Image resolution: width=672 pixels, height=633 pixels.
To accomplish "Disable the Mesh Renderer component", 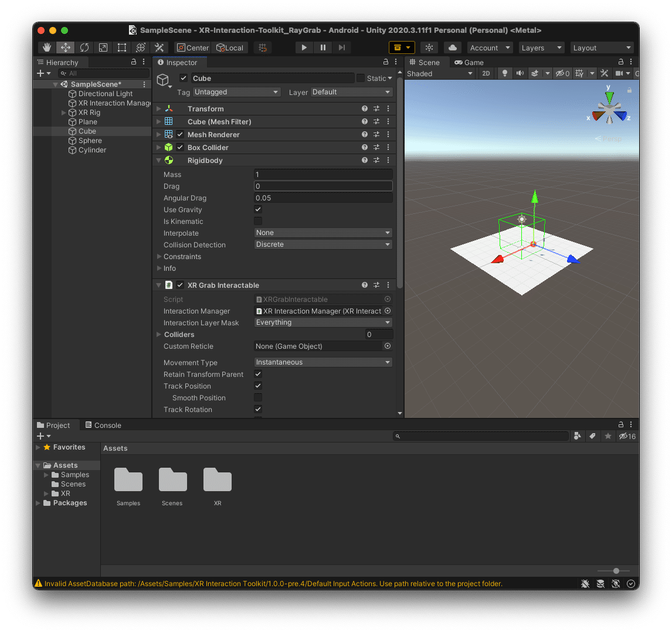I will pos(181,134).
